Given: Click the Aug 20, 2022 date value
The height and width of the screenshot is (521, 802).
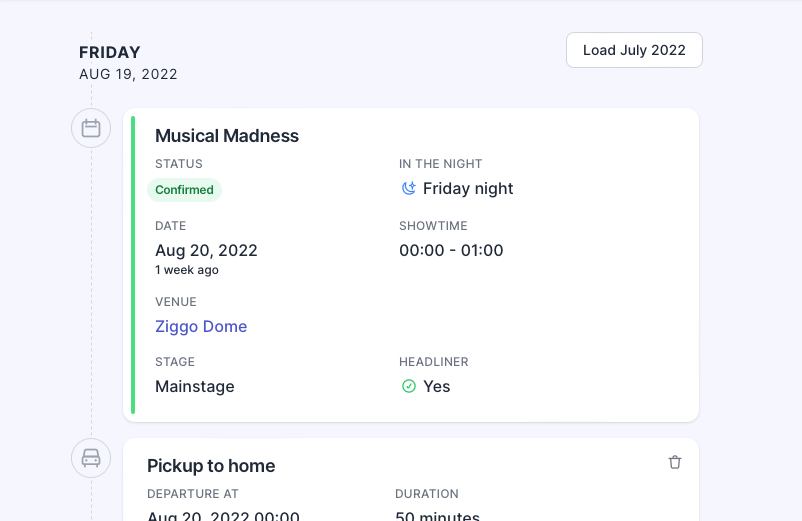Looking at the screenshot, I should pos(206,250).
